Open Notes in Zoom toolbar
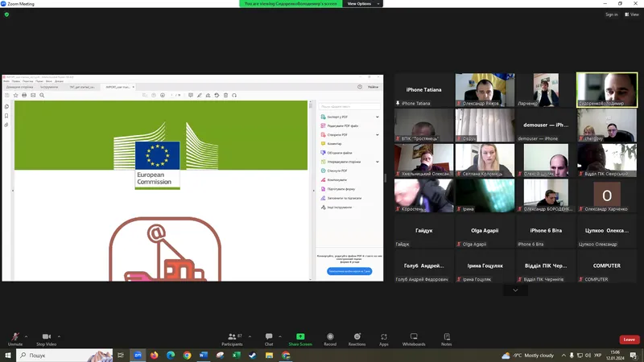The height and width of the screenshot is (362, 644). coord(447,339)
